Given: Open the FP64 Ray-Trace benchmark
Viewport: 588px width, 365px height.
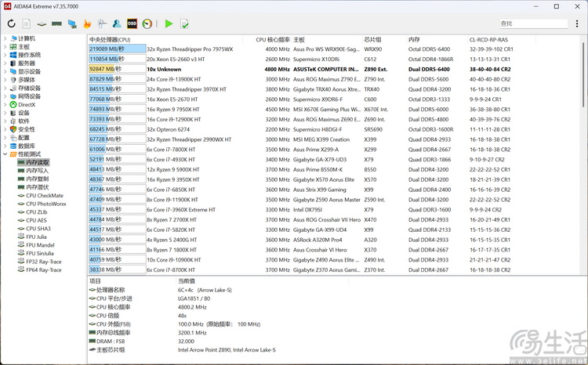Looking at the screenshot, I should [x=43, y=269].
